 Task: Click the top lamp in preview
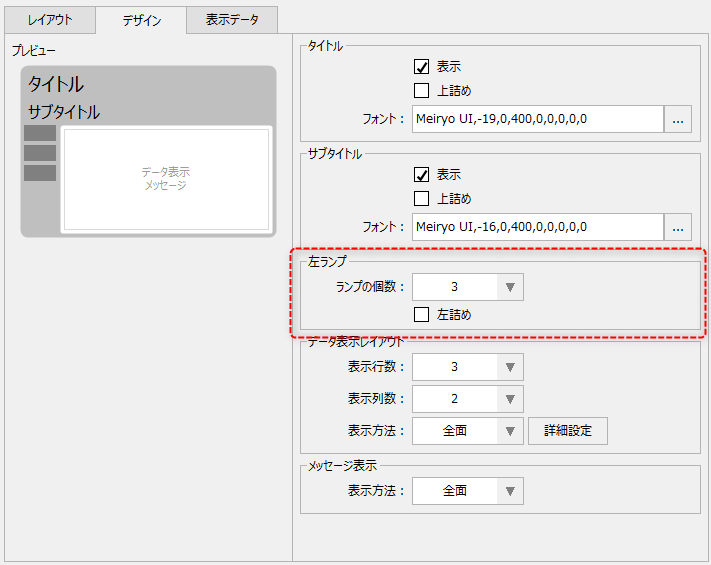40,133
